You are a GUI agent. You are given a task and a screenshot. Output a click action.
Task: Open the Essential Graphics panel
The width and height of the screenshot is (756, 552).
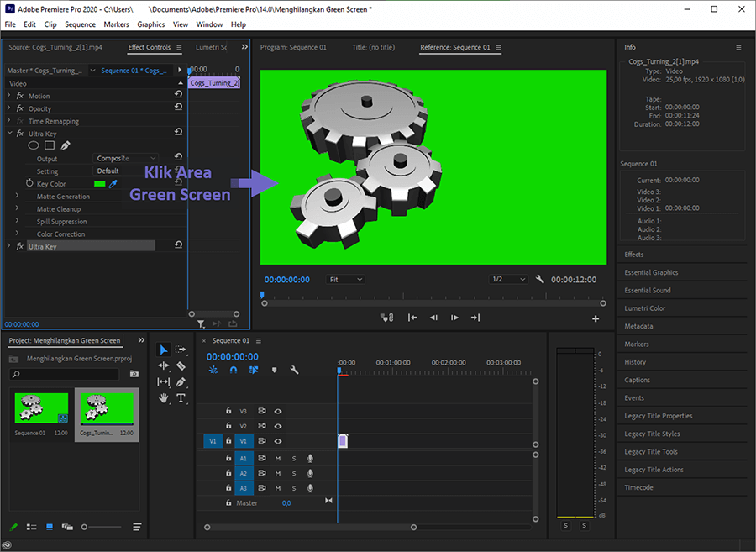point(651,272)
